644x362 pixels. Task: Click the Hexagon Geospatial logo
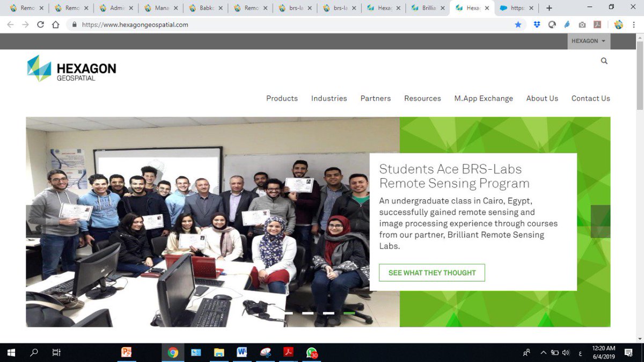point(71,68)
